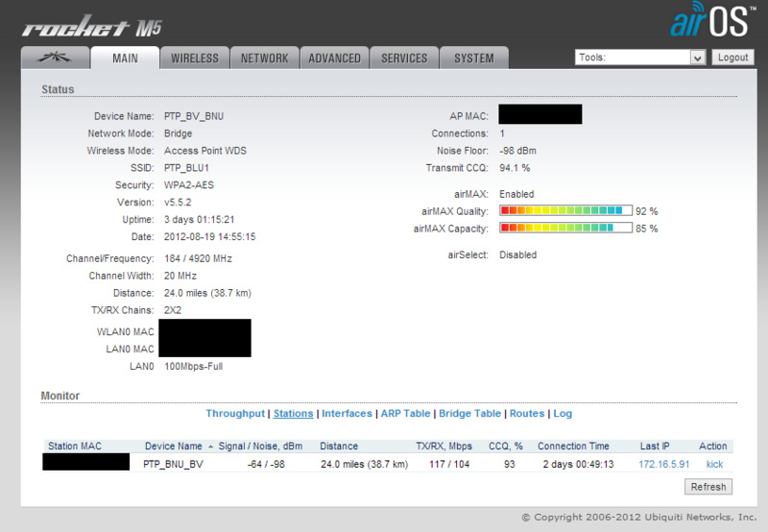Viewport: 768px width, 532px height.
Task: Sort by Distance column header
Action: (x=339, y=446)
